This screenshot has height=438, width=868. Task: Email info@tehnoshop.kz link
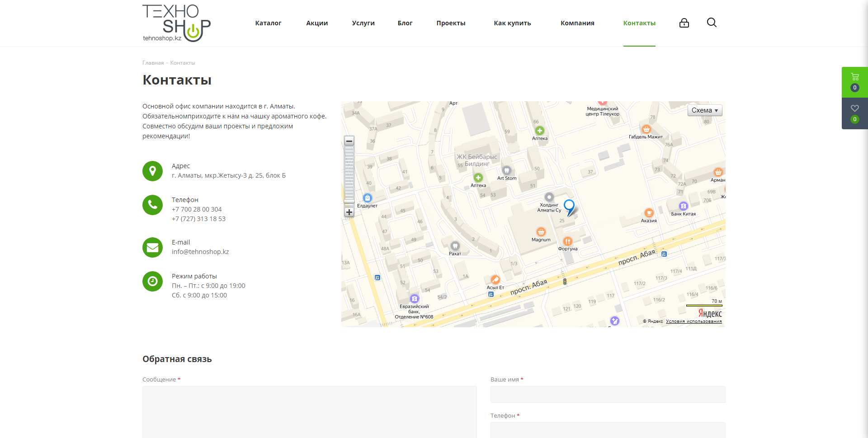click(x=200, y=252)
